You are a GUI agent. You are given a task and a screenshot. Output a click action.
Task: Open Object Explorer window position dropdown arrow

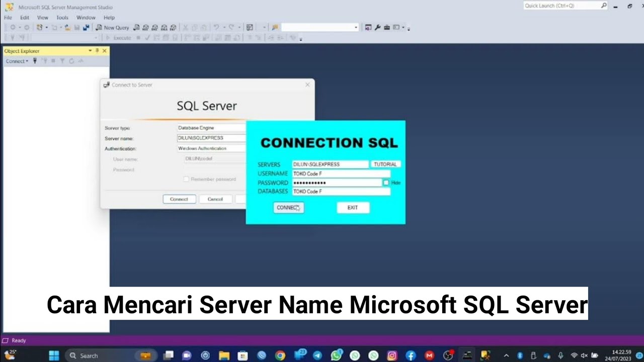point(90,51)
